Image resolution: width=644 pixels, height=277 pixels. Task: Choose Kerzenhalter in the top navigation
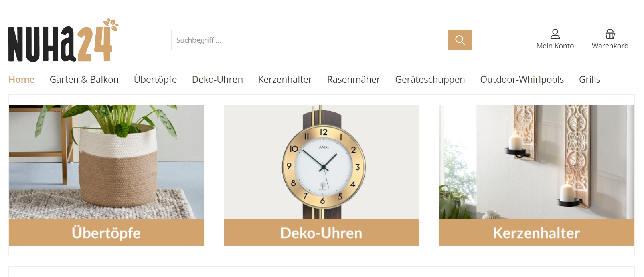285,80
